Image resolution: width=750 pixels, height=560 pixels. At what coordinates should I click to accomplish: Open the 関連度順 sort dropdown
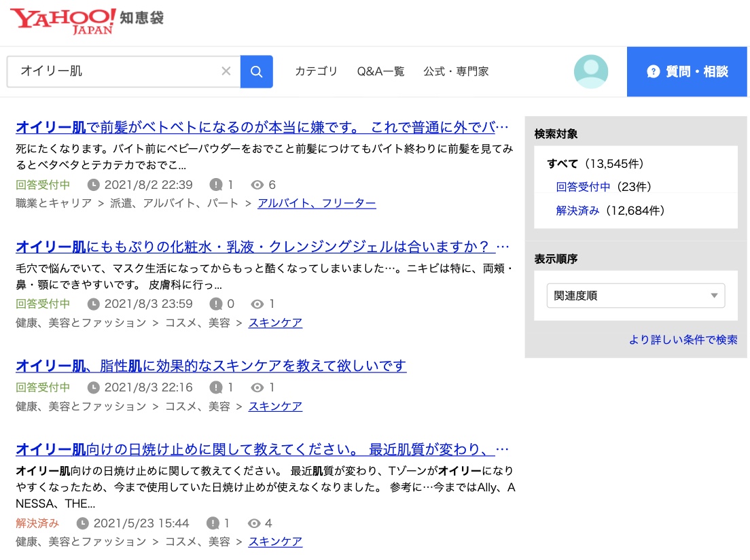tap(635, 296)
